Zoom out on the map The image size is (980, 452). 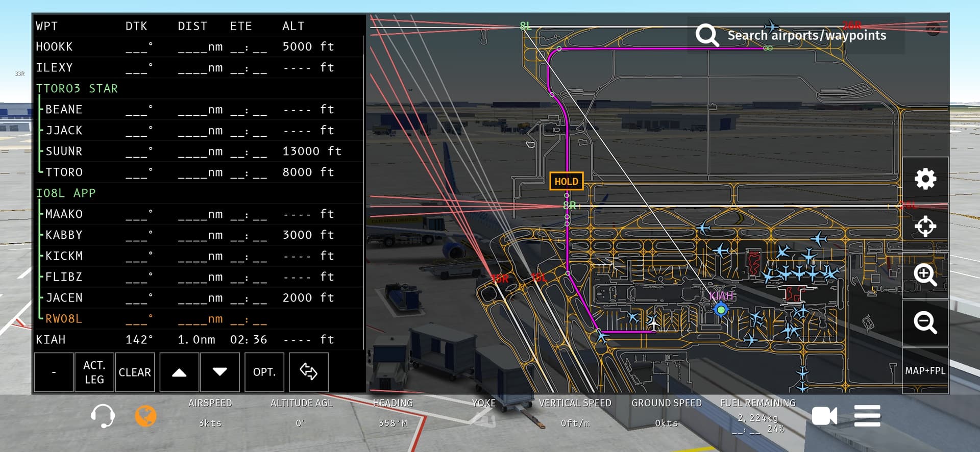coord(925,322)
